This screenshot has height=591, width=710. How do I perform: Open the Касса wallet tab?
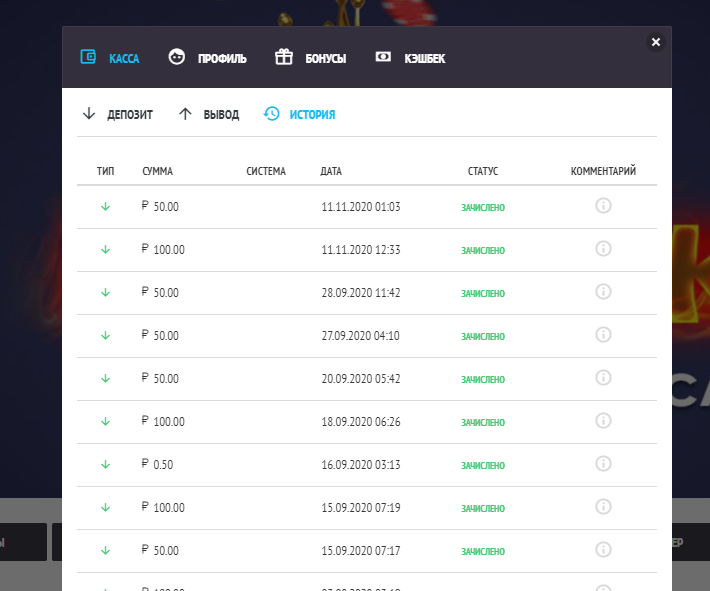point(110,58)
